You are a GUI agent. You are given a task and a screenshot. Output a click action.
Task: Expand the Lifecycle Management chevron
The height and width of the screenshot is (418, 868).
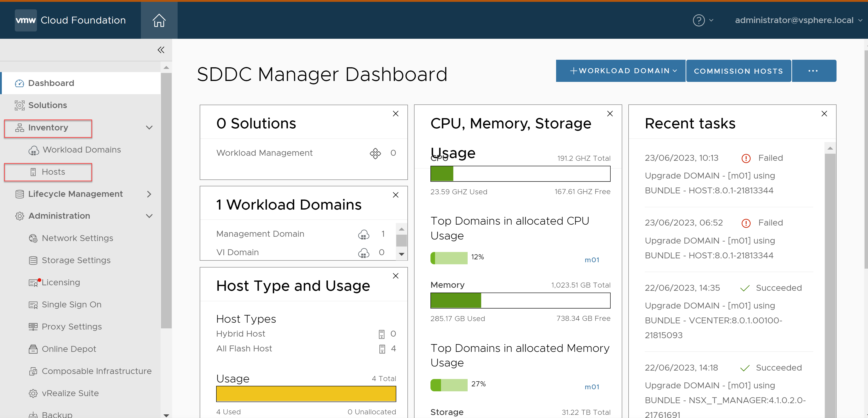tap(149, 194)
